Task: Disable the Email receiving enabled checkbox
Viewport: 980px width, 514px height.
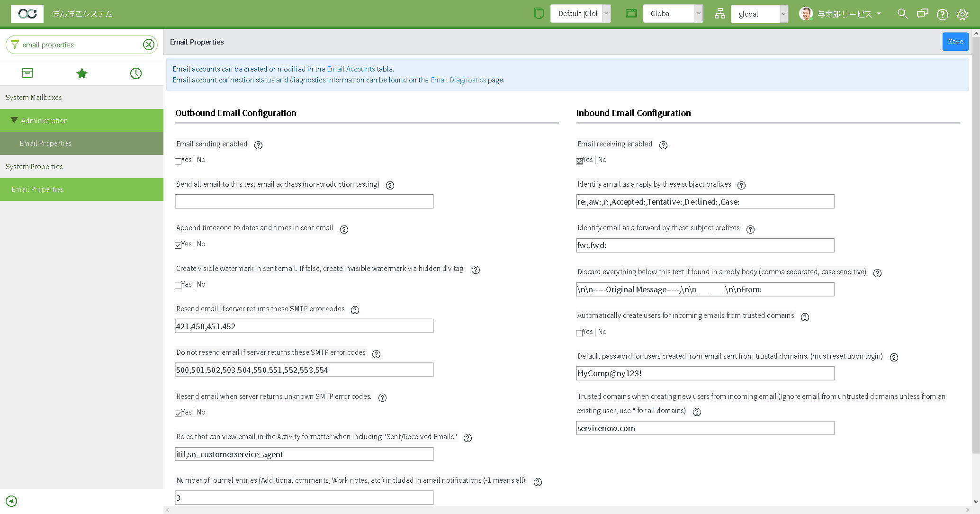Action: tap(579, 161)
